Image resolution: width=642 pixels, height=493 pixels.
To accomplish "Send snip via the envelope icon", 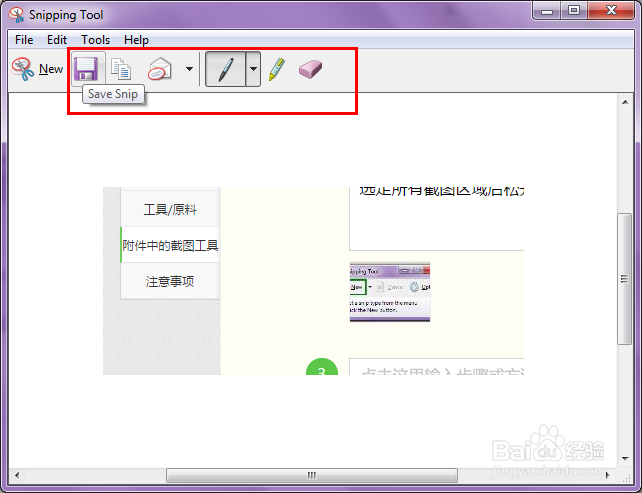I will 160,69.
